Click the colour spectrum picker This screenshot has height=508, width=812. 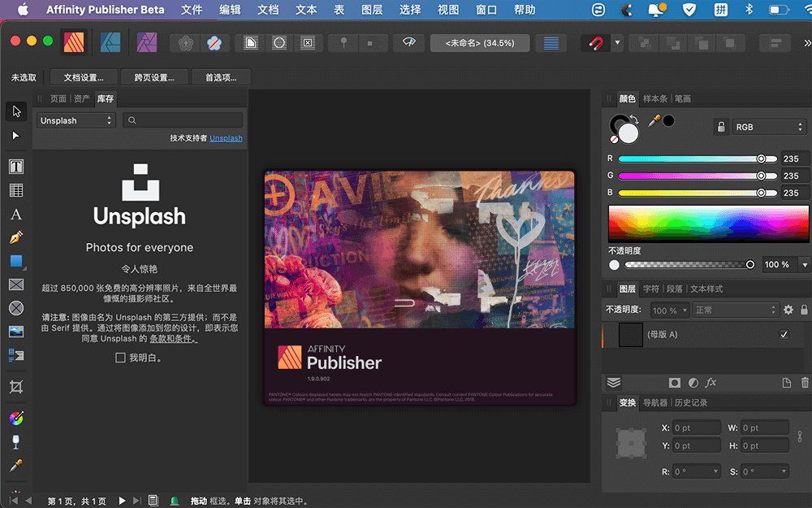point(708,224)
